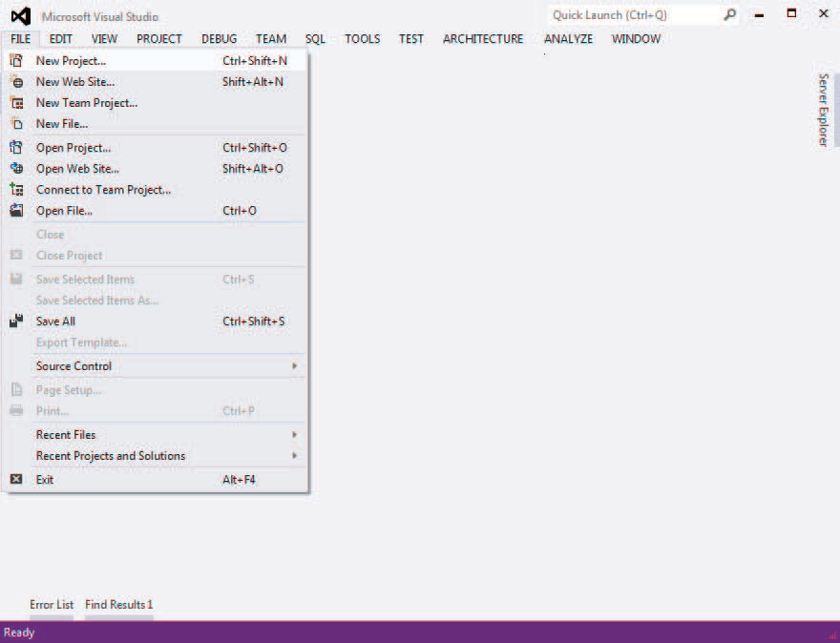The width and height of the screenshot is (840, 643).
Task: Minimize the Visual Studio window
Action: pos(759,15)
